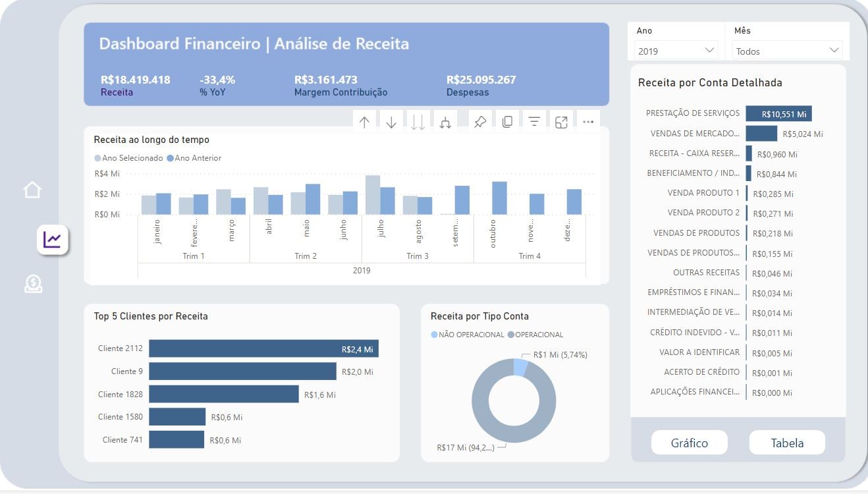868x494 pixels.
Task: Click the copy visual icon
Action: tap(507, 122)
